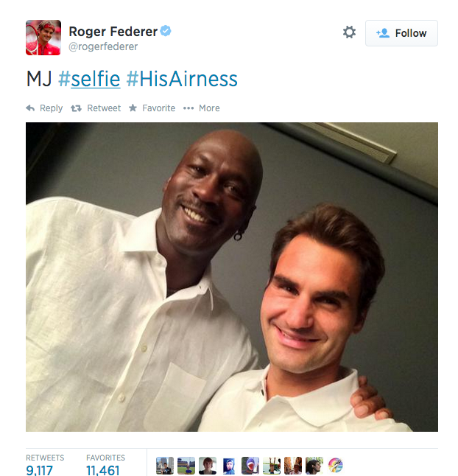Click the first user avatar in the row
Viewport: 458px width, 476px height.
165,466
